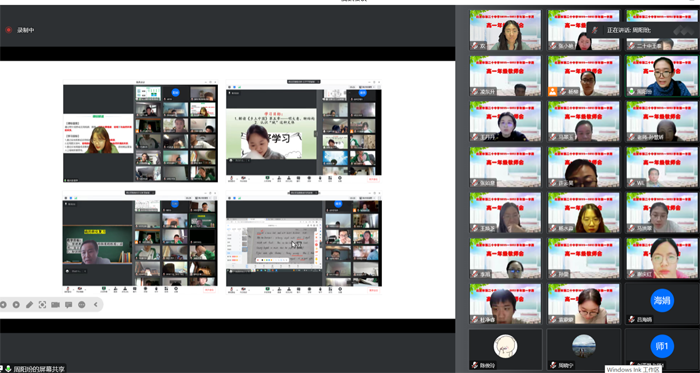The image size is (700, 373).
Task: Open the speech bubble notes icon
Action: tap(68, 305)
